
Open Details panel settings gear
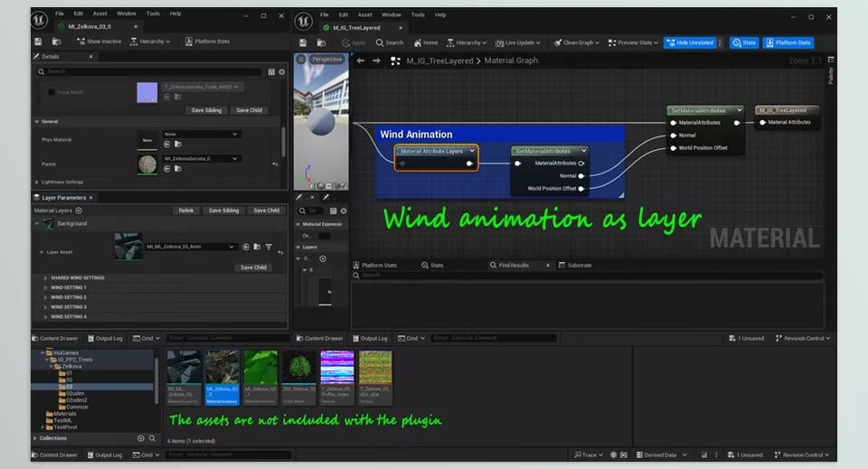point(282,72)
